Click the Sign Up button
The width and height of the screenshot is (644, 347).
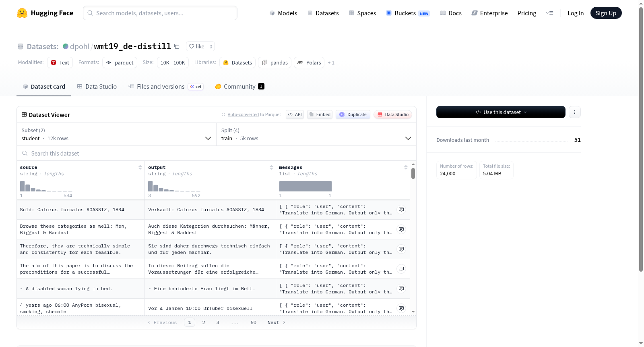click(606, 13)
